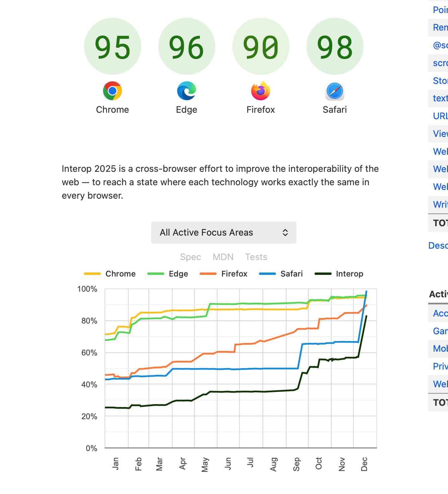Image resolution: width=448 pixels, height=494 pixels.
Task: Click the Safari compass logo icon
Action: click(x=335, y=91)
